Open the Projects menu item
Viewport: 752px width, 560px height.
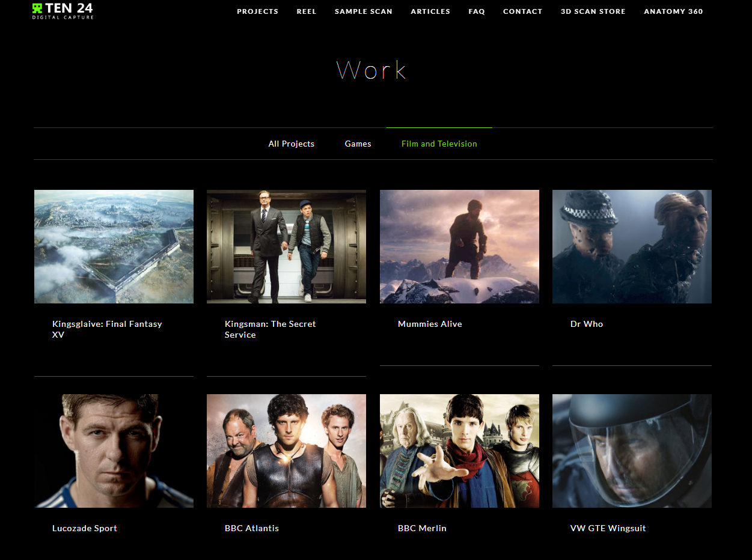click(257, 11)
